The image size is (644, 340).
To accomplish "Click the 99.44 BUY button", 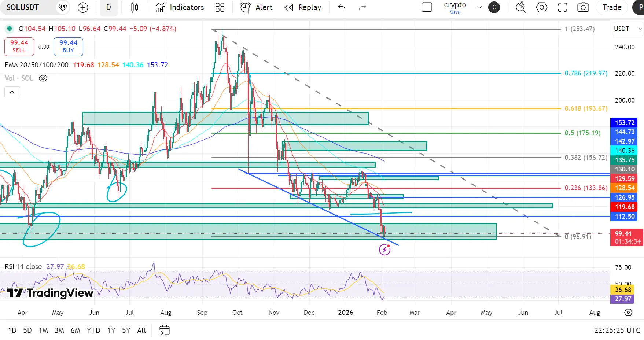I will point(68,47).
